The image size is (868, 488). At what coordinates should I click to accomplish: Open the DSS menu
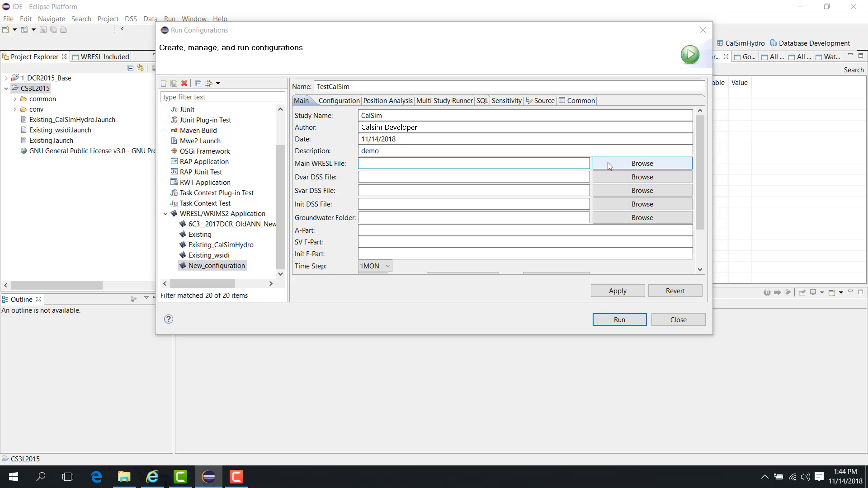pyautogui.click(x=131, y=19)
